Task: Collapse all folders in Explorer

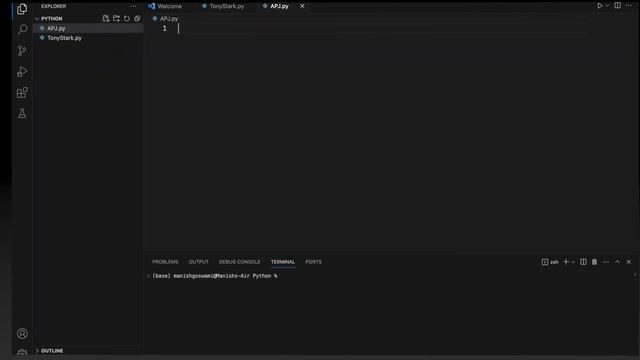Action: pos(137,18)
